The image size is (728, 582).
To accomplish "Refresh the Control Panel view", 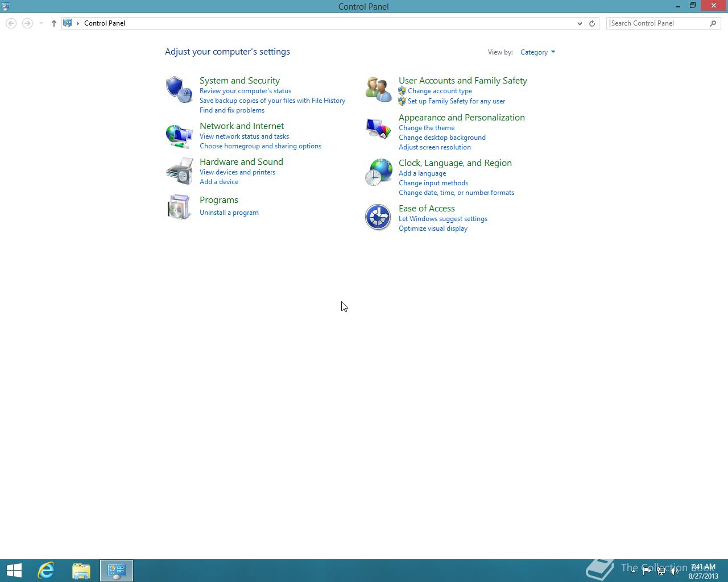I will tap(592, 23).
